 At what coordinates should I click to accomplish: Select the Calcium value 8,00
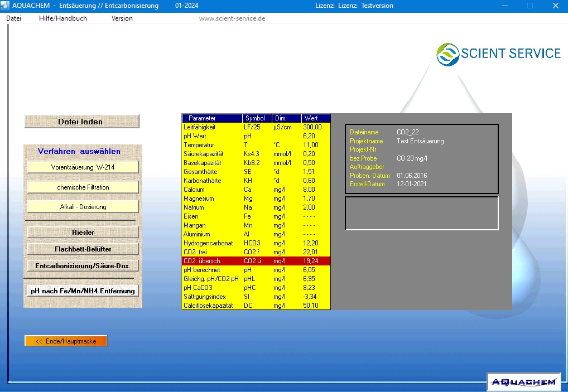309,190
